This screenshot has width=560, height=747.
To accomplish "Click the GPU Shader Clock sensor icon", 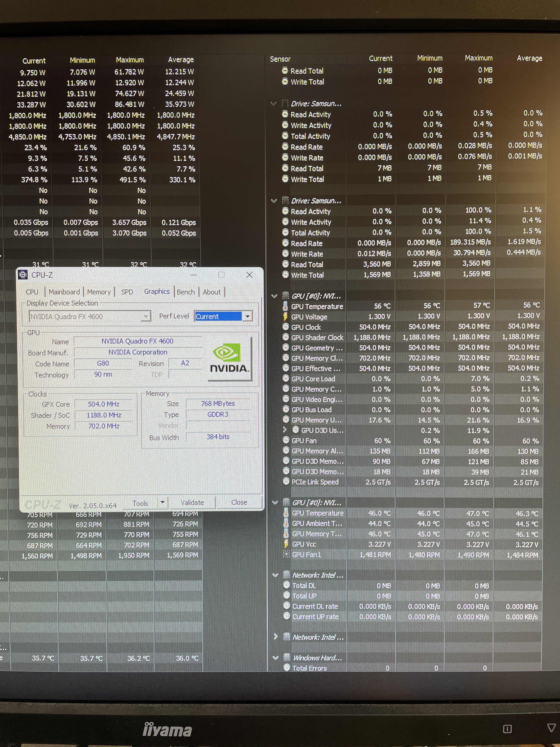I will tap(286, 337).
